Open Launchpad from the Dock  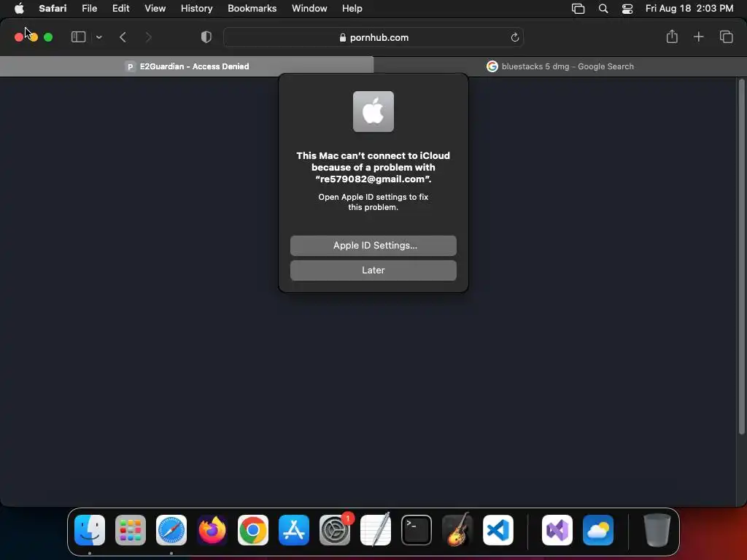(x=131, y=529)
